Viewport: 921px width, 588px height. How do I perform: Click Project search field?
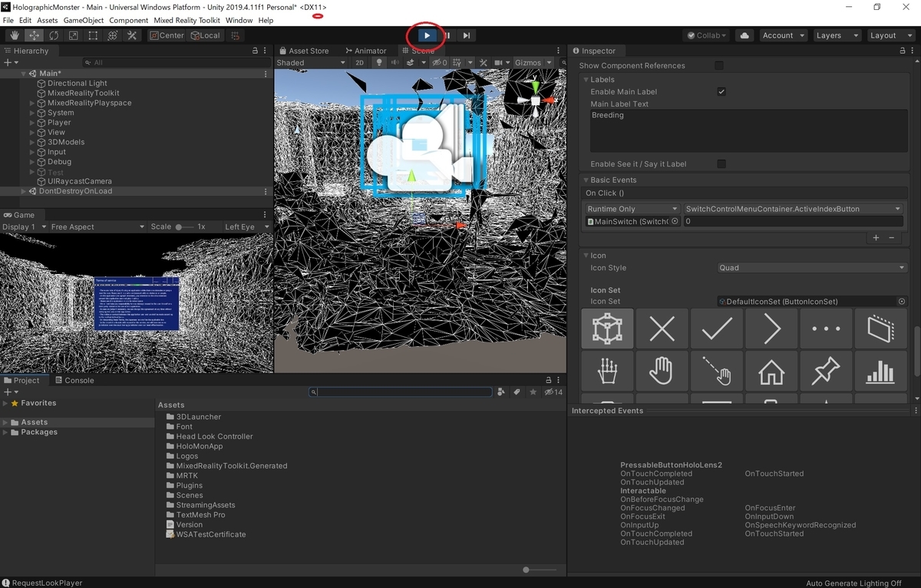[x=401, y=391]
